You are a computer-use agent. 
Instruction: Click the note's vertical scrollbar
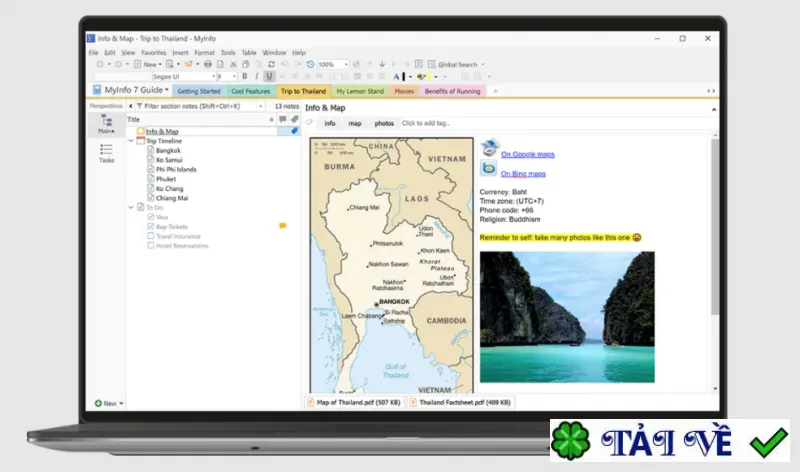[x=715, y=227]
